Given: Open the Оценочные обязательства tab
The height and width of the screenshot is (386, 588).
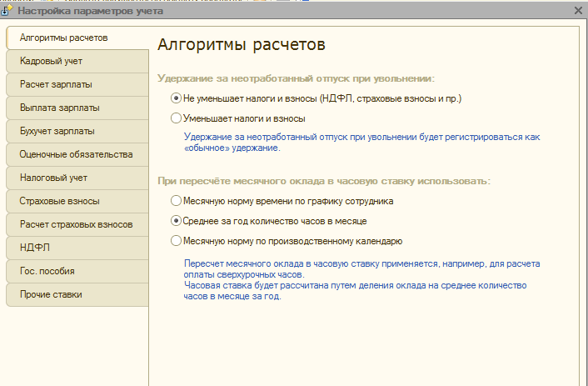Looking at the screenshot, I should 76,155.
